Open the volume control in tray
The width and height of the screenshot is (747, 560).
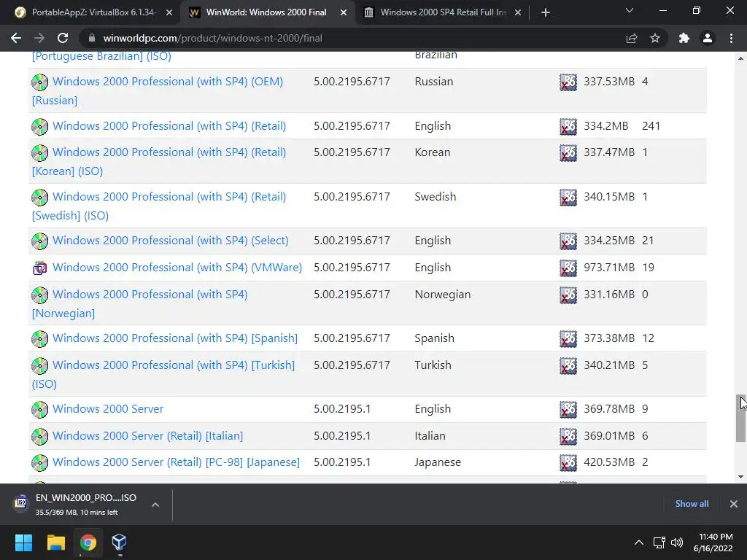(677, 542)
